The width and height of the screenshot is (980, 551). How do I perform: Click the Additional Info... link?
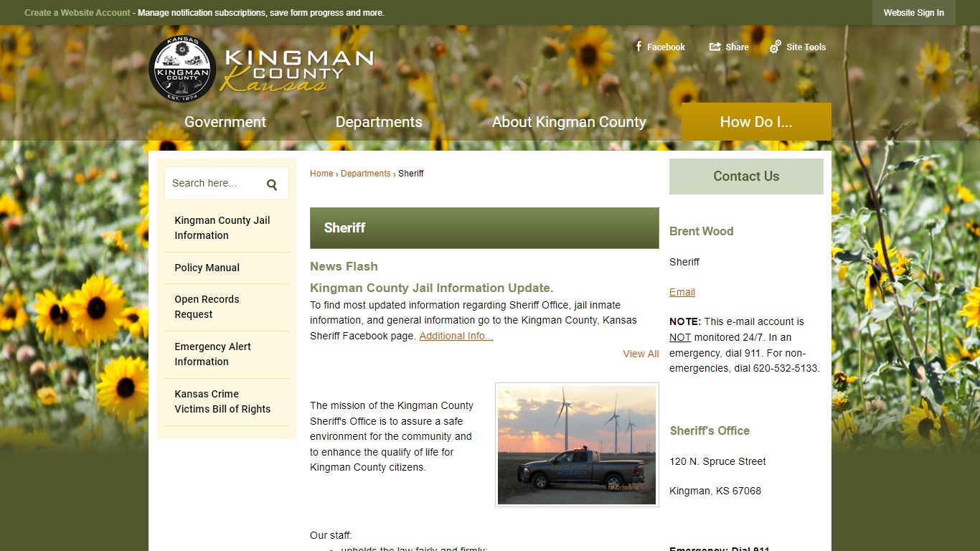tap(456, 336)
